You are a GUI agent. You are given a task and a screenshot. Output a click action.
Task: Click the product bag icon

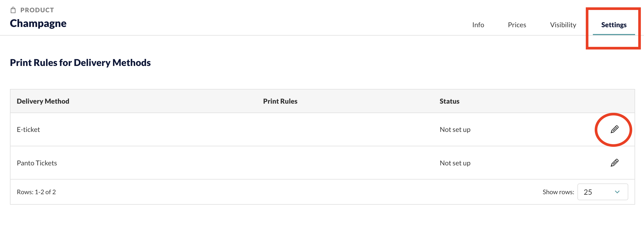pyautogui.click(x=13, y=10)
